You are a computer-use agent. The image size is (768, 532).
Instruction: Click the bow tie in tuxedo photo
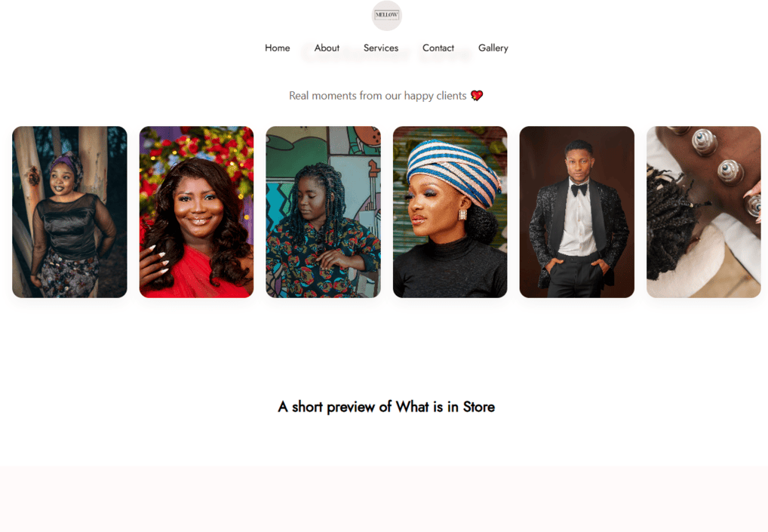point(579,189)
